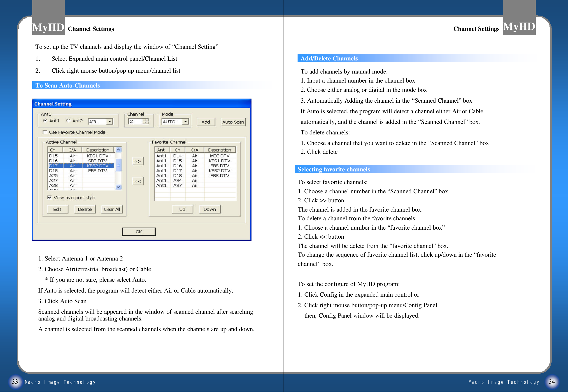This screenshot has width=568, height=392.
Task: Click the >> move-to-favorites button
Action: click(138, 161)
